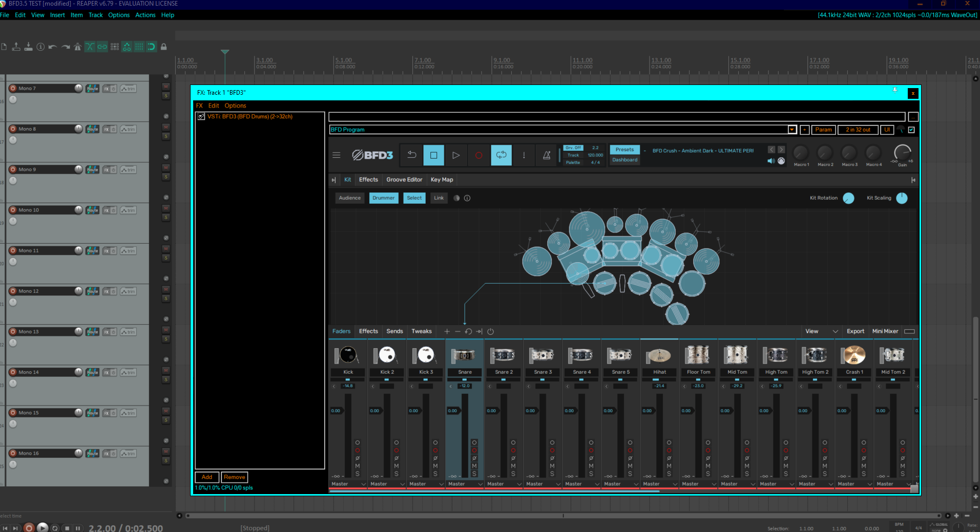Click the mixer power icon
The height and width of the screenshot is (532, 980).
(490, 331)
